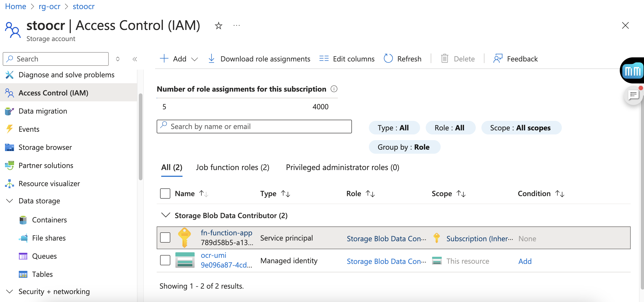Open the Add dropdown chevron
This screenshot has width=644, height=302.
coord(195,59)
